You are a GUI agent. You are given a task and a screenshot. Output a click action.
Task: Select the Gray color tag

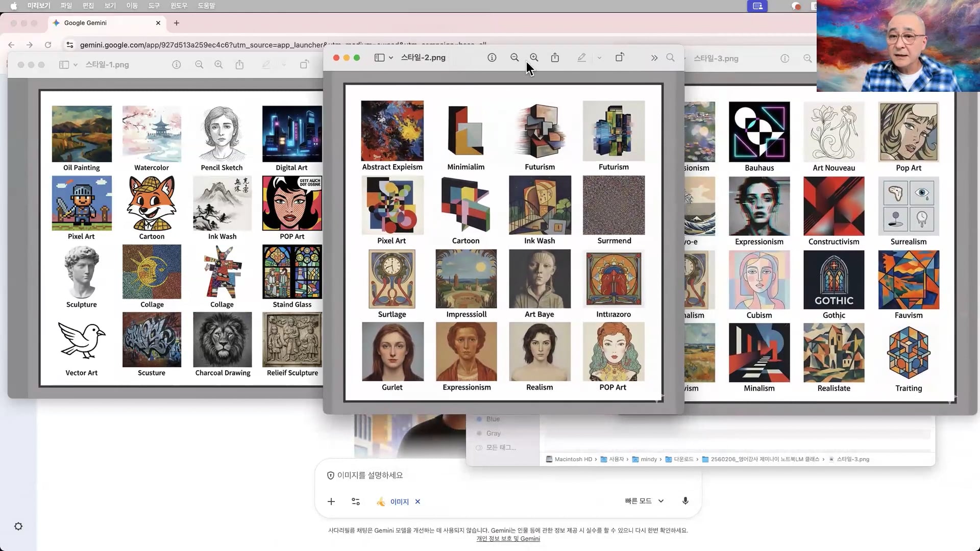pos(493,433)
